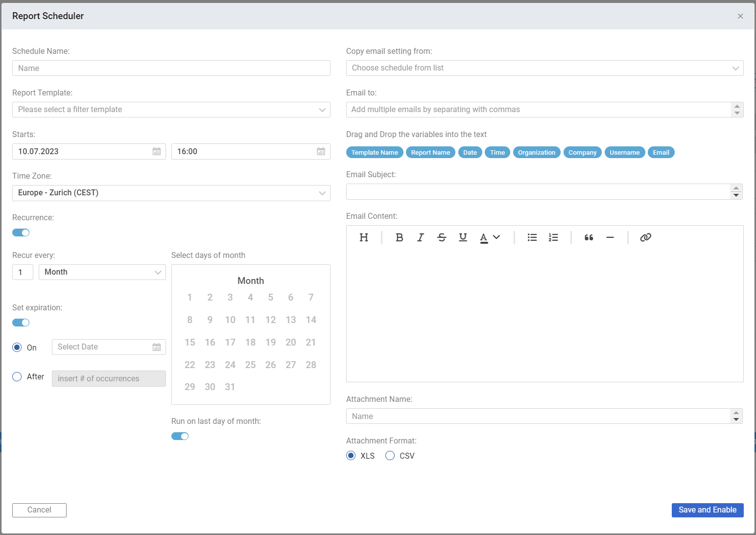Choose CSV attachment format
This screenshot has width=756, height=535.
pyautogui.click(x=390, y=456)
